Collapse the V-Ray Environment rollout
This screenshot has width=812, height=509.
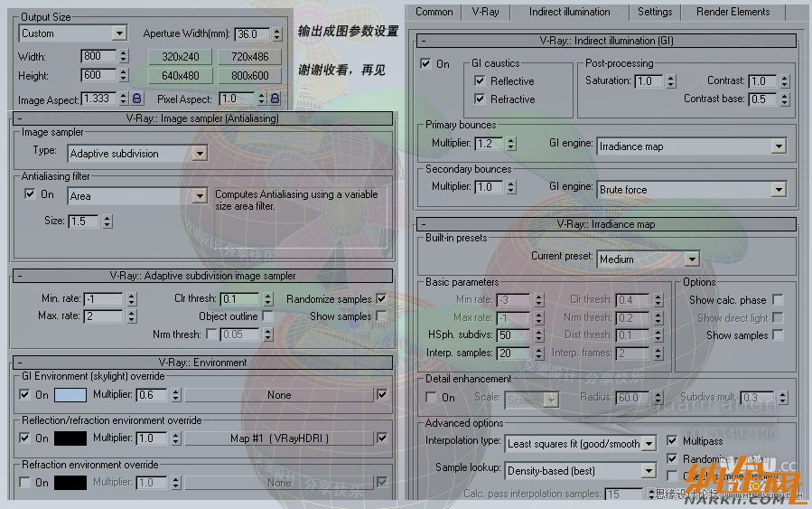[202, 363]
